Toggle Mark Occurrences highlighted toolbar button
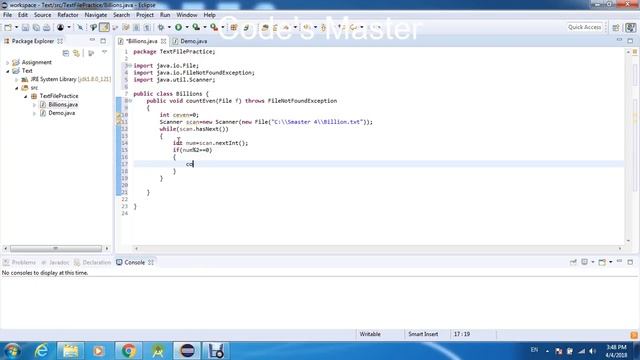Image resolution: width=640 pixels, height=360 pixels. [x=104, y=27]
